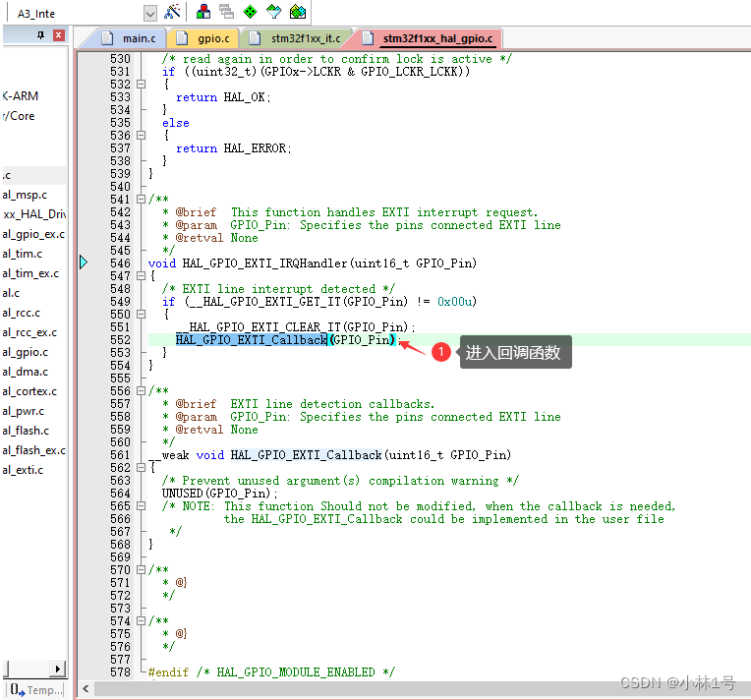Click the project panel scroll right arrow
Viewport: 751px width, 700px height.
pyautogui.click(x=58, y=669)
